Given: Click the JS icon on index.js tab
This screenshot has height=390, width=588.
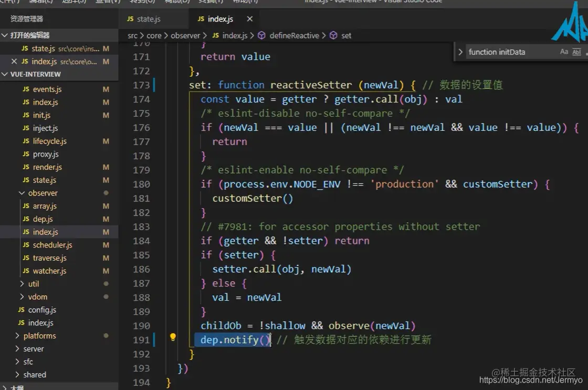Looking at the screenshot, I should coord(201,19).
